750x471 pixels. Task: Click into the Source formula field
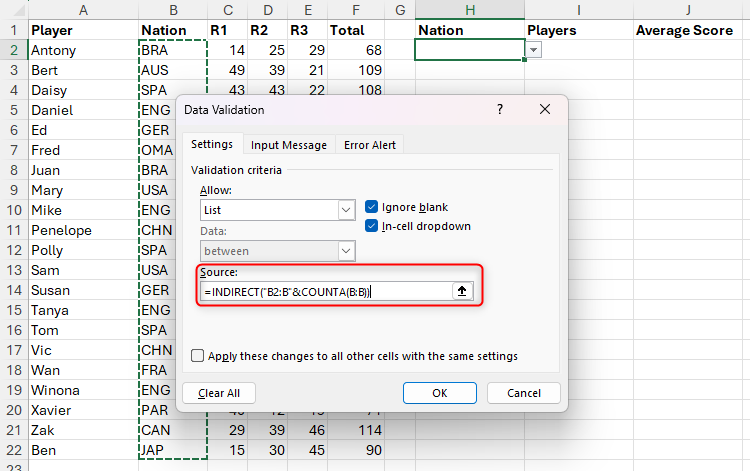coord(325,291)
